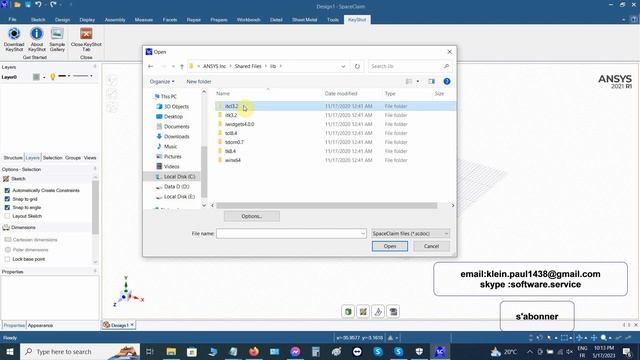Screen dimensions: 640x360
Task: Enable Layout Sketch checkbox
Action: tap(7, 216)
